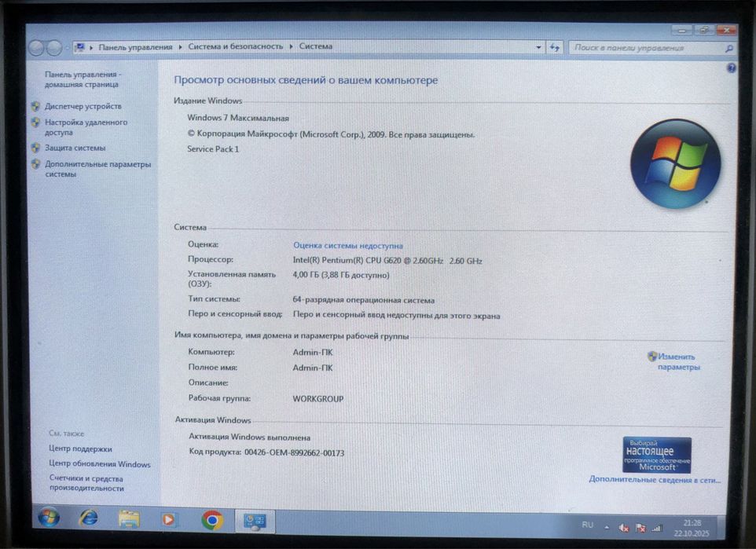Open Action Center flag tray icon

click(x=640, y=529)
